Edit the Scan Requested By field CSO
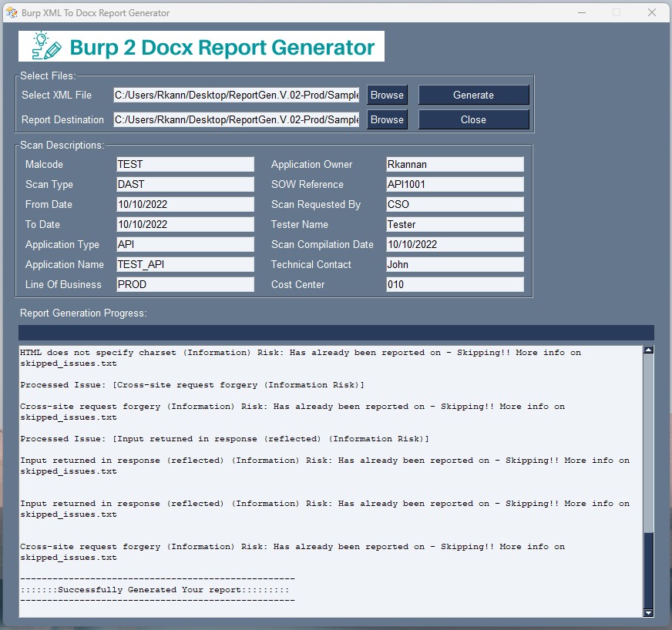This screenshot has width=672, height=630. [x=455, y=204]
